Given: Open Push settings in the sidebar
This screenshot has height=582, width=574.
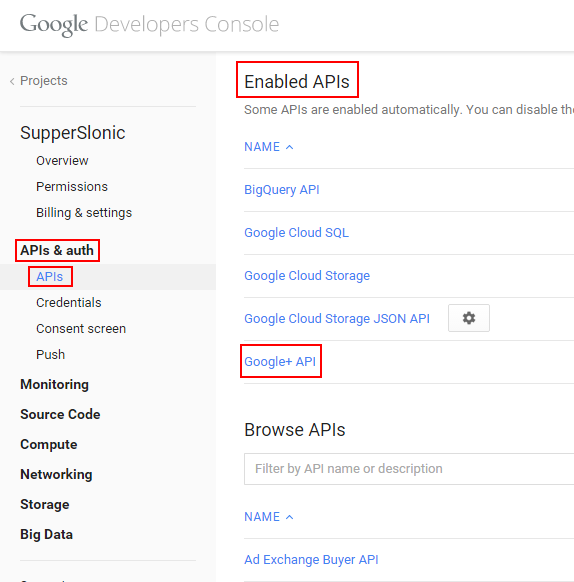Looking at the screenshot, I should tap(50, 354).
